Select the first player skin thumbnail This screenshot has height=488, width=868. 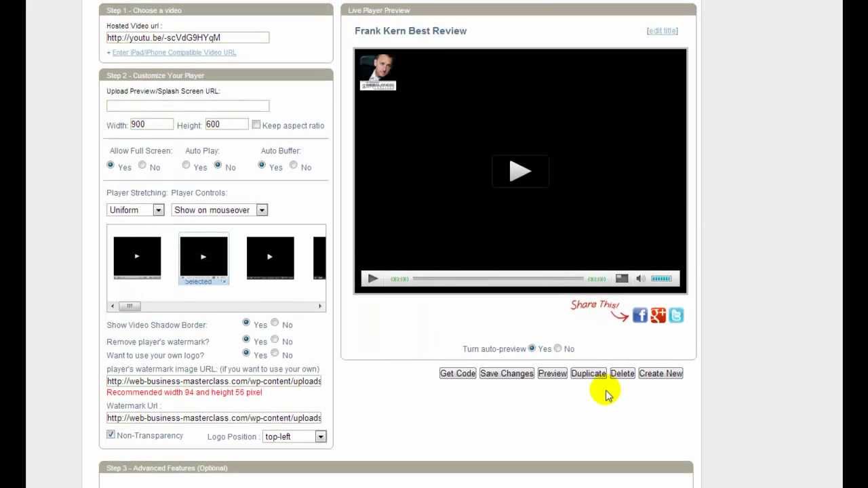[137, 258]
